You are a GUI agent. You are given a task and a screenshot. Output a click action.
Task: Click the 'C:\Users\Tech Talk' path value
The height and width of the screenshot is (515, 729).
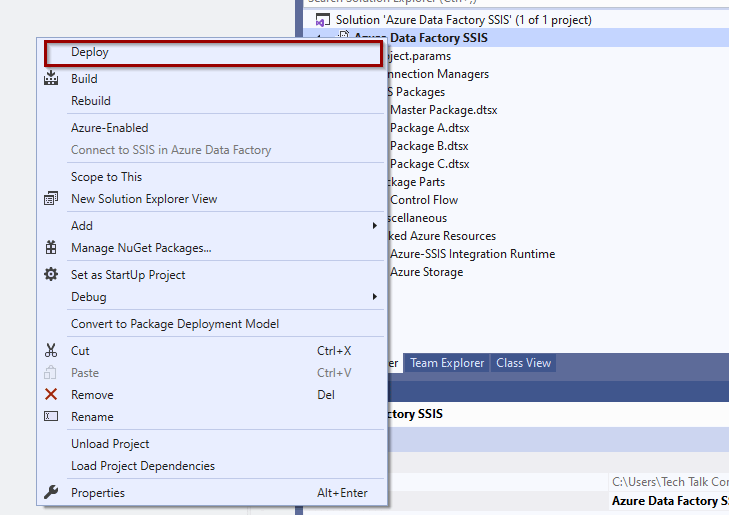click(670, 482)
